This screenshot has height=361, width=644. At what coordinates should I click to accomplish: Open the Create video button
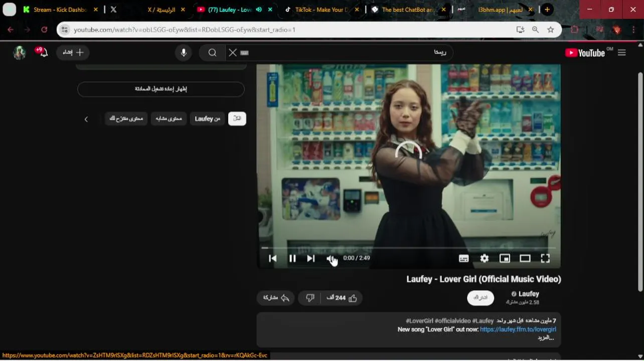73,52
